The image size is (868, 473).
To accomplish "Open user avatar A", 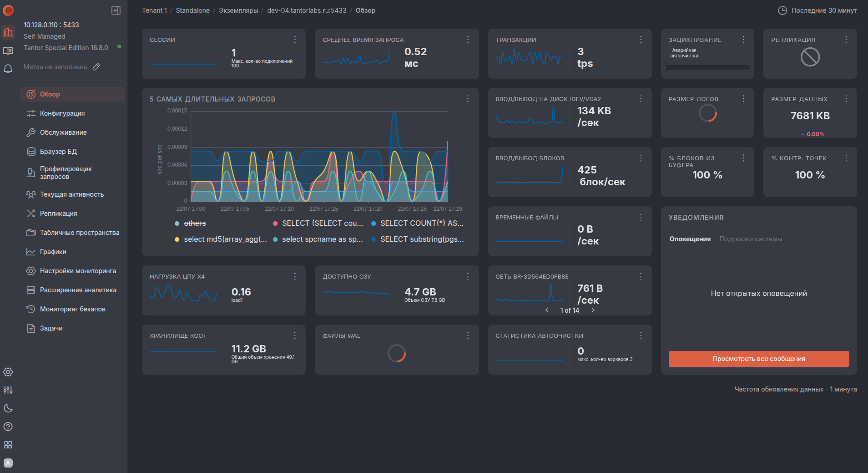I will pos(8,463).
